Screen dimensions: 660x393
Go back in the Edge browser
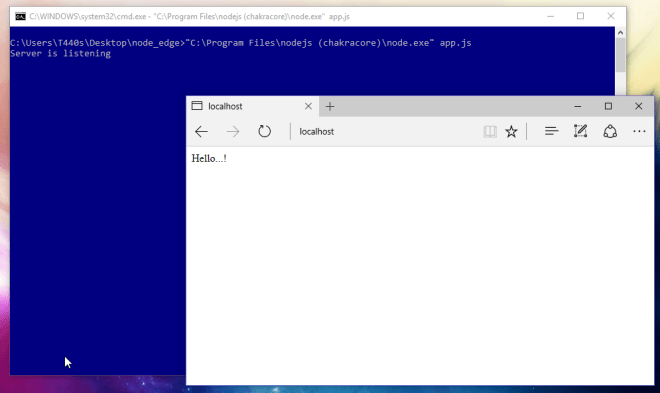(x=201, y=132)
